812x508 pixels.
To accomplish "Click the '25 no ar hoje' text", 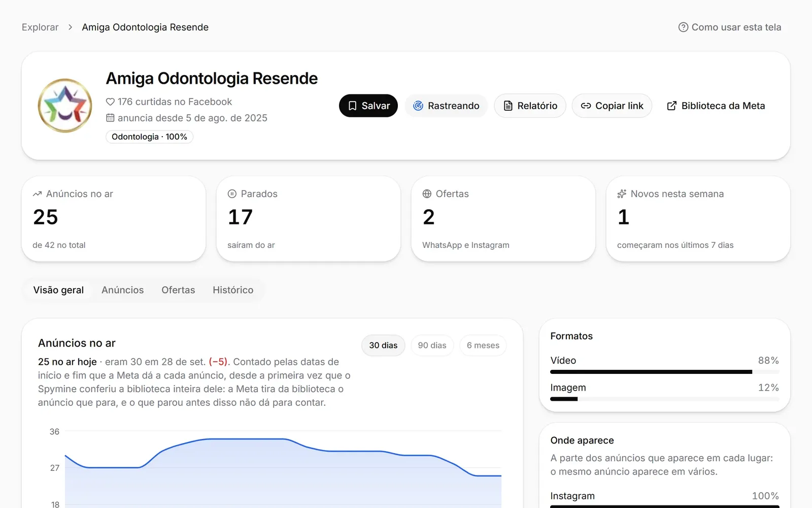I will pyautogui.click(x=67, y=362).
